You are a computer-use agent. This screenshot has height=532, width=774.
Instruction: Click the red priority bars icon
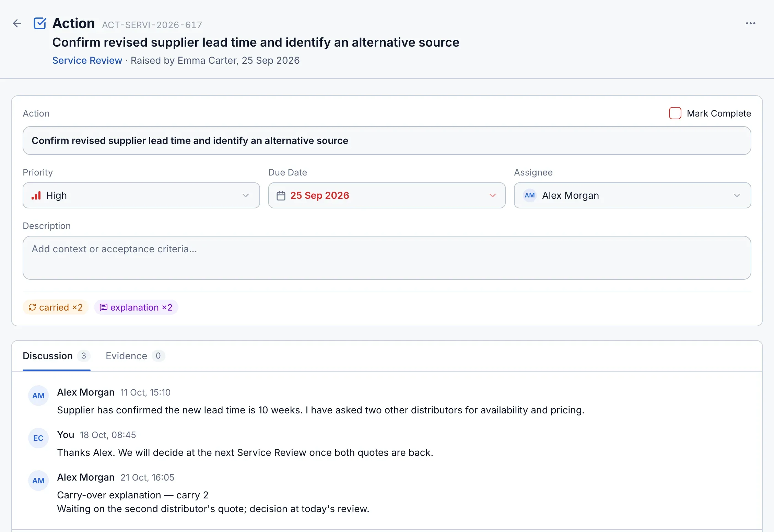[36, 195]
